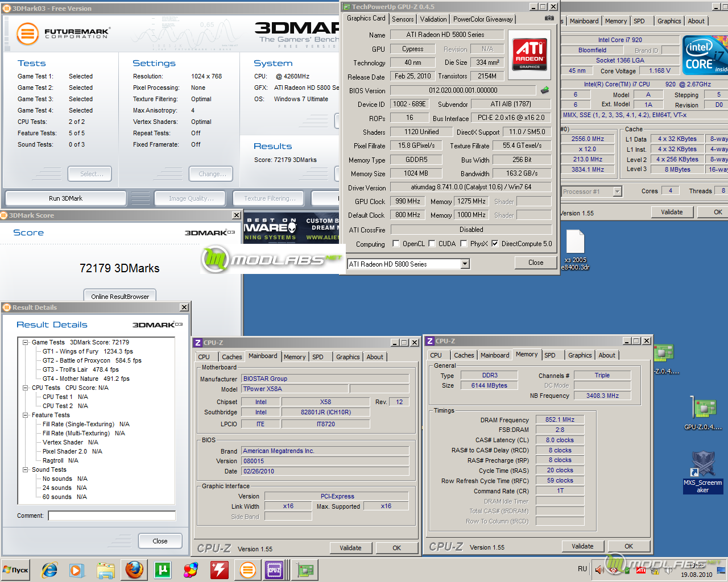Click inside the Comment input field
This screenshot has height=582, width=728.
pos(112,516)
